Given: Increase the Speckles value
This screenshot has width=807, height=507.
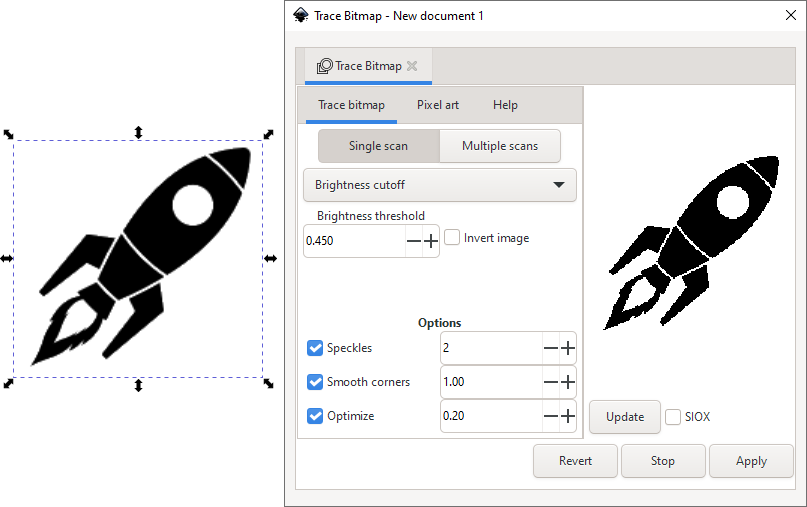Looking at the screenshot, I should pos(568,348).
